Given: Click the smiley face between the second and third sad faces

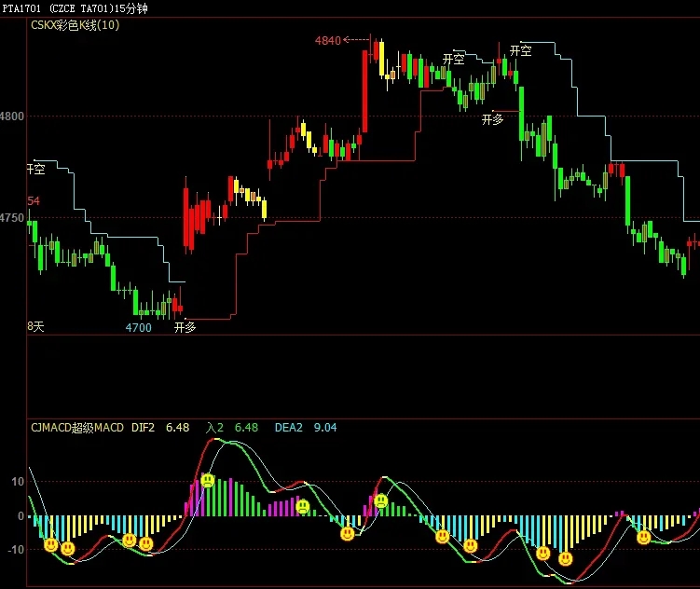Looking at the screenshot, I should coord(348,533).
